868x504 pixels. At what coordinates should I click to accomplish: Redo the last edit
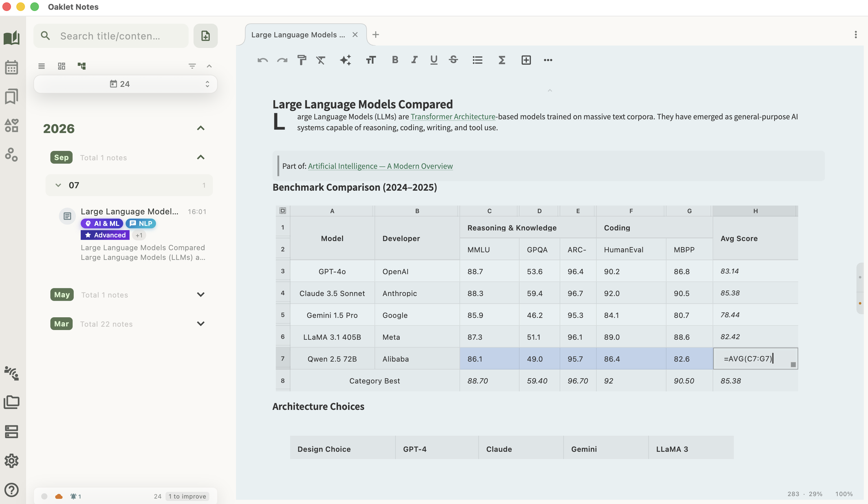click(x=282, y=60)
